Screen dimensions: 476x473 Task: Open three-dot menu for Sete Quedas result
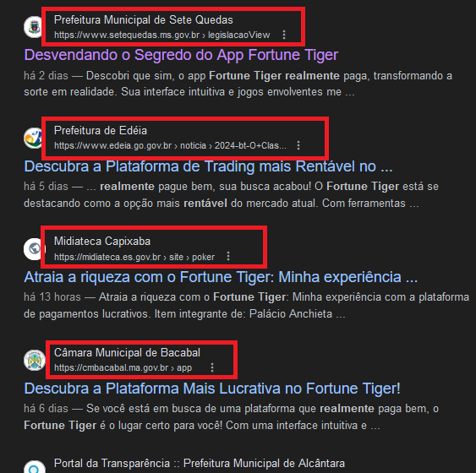tap(284, 35)
